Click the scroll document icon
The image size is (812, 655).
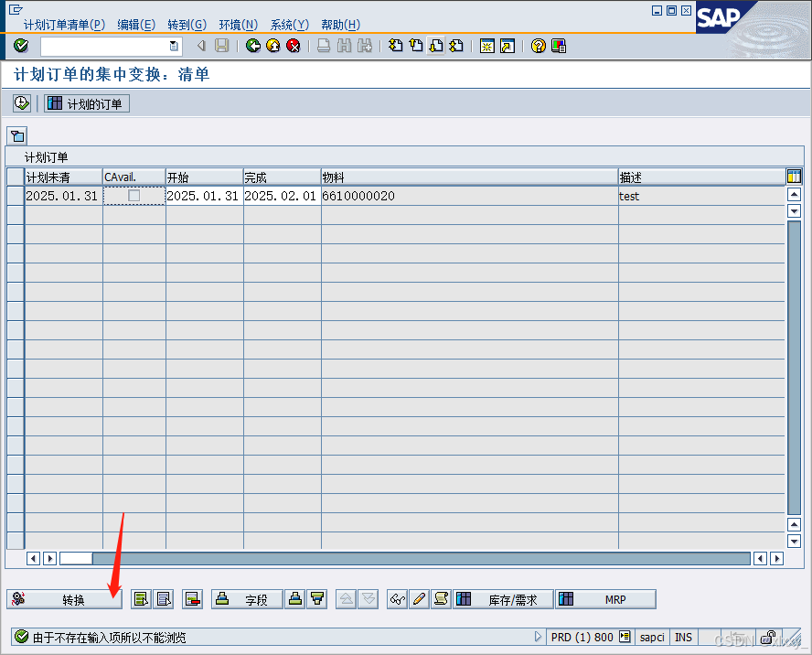(441, 599)
